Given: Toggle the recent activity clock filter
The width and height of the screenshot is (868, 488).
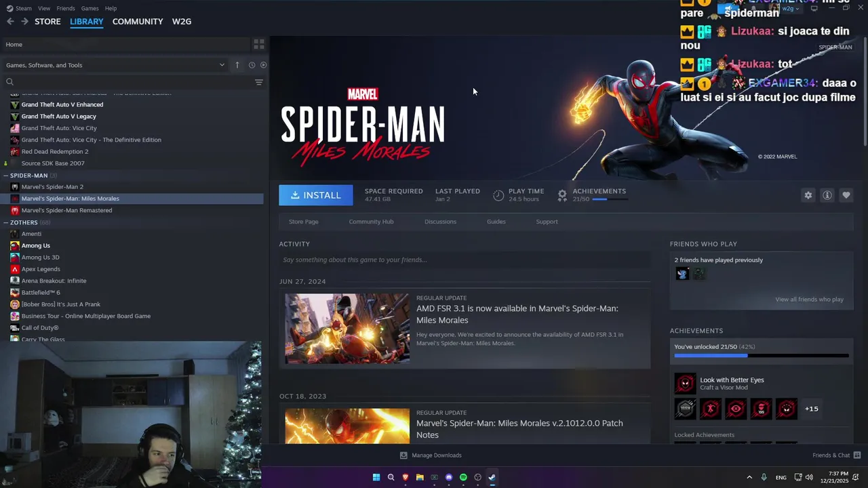Looking at the screenshot, I should [252, 65].
